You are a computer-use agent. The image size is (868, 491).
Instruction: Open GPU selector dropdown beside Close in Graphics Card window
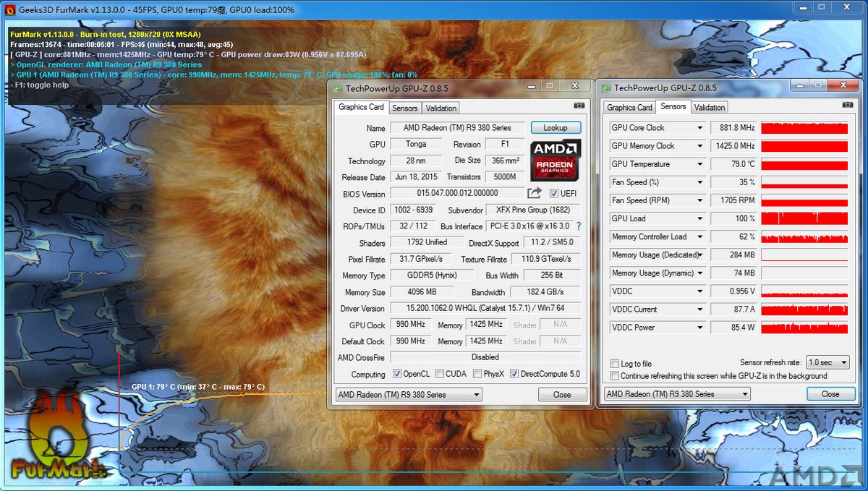pos(409,395)
